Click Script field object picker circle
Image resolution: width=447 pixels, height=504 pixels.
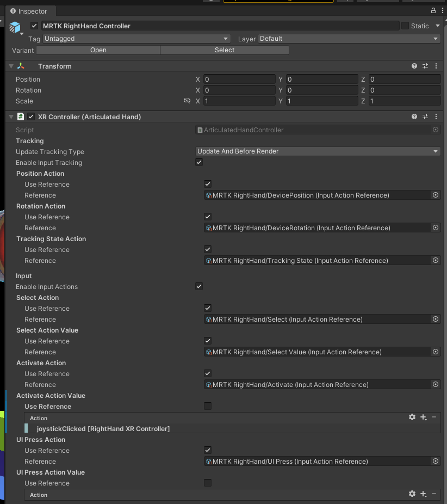click(436, 130)
